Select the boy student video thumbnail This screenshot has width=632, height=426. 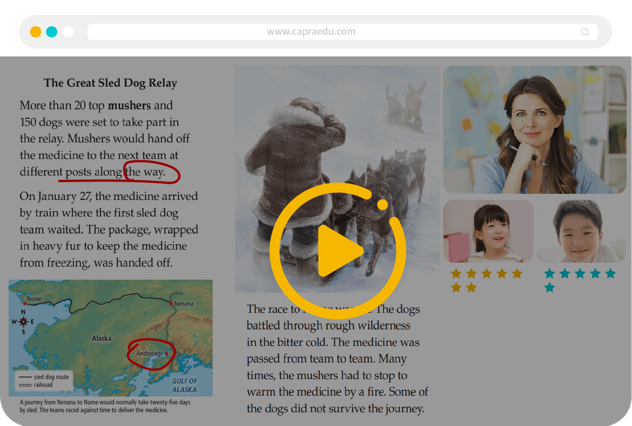[x=581, y=231]
